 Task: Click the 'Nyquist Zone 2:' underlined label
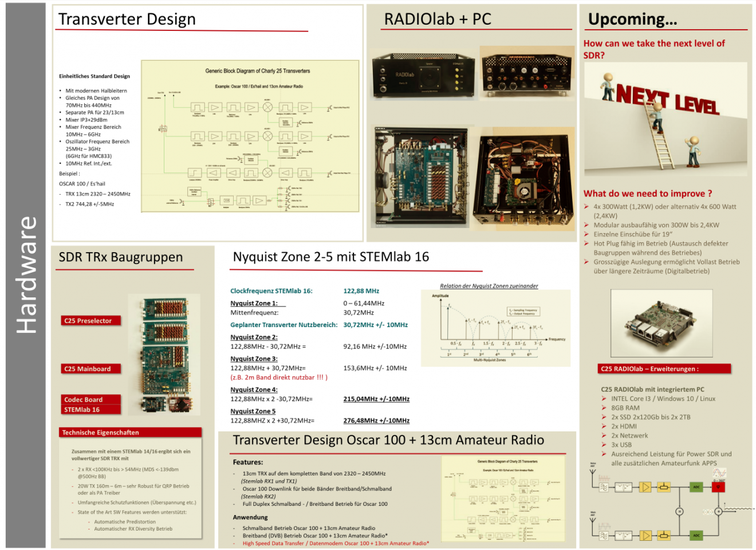254,337
